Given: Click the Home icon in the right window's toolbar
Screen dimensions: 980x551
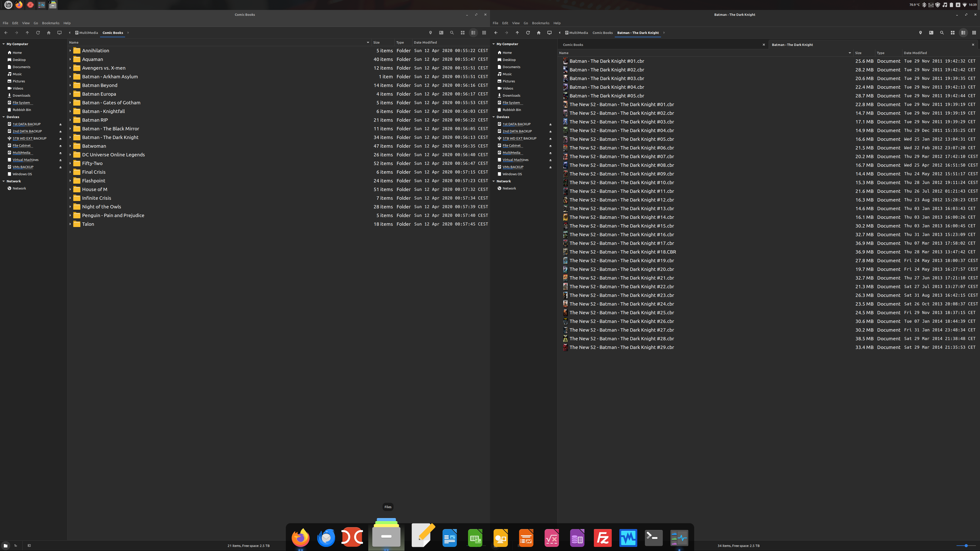Looking at the screenshot, I should 538,33.
